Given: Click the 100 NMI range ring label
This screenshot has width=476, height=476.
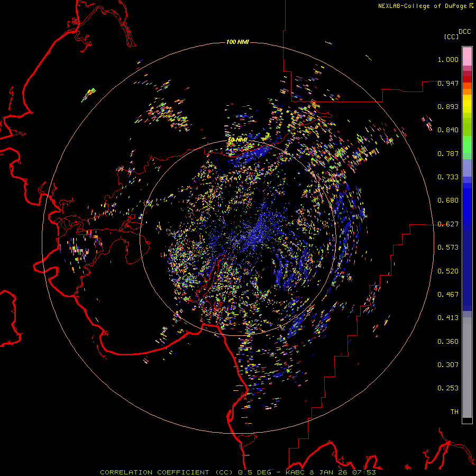Looking at the screenshot, I should [x=237, y=42].
